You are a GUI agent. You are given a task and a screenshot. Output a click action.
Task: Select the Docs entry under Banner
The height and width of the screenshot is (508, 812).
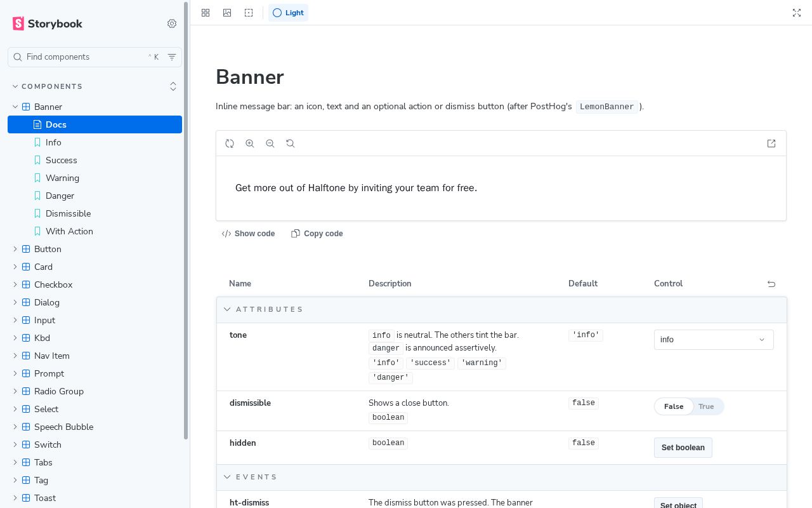[95, 124]
